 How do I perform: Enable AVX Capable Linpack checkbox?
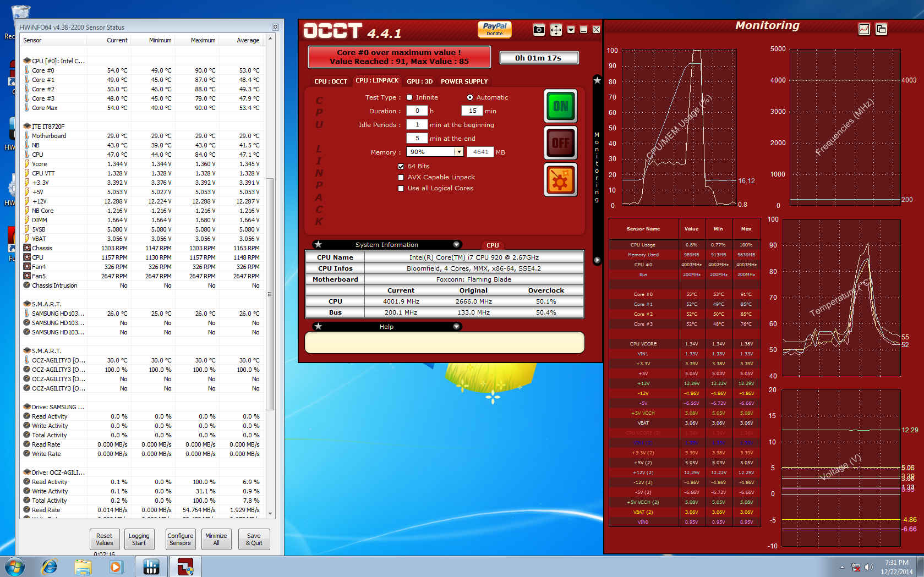[x=401, y=177]
